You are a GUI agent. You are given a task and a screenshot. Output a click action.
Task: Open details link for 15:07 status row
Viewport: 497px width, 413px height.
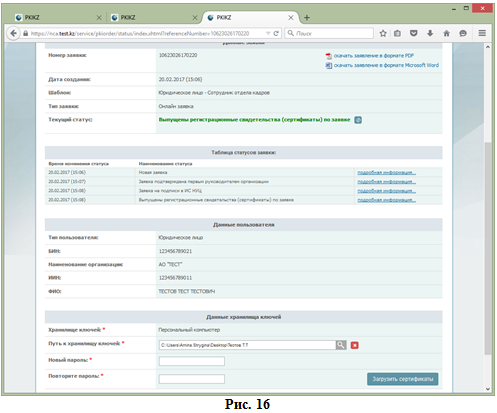(x=386, y=182)
